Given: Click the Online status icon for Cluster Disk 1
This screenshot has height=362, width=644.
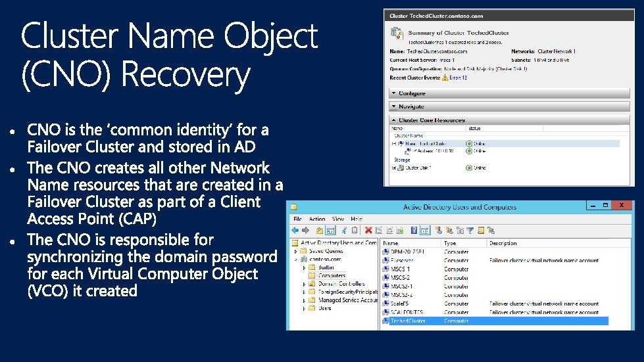Looking at the screenshot, I should coord(469,168).
